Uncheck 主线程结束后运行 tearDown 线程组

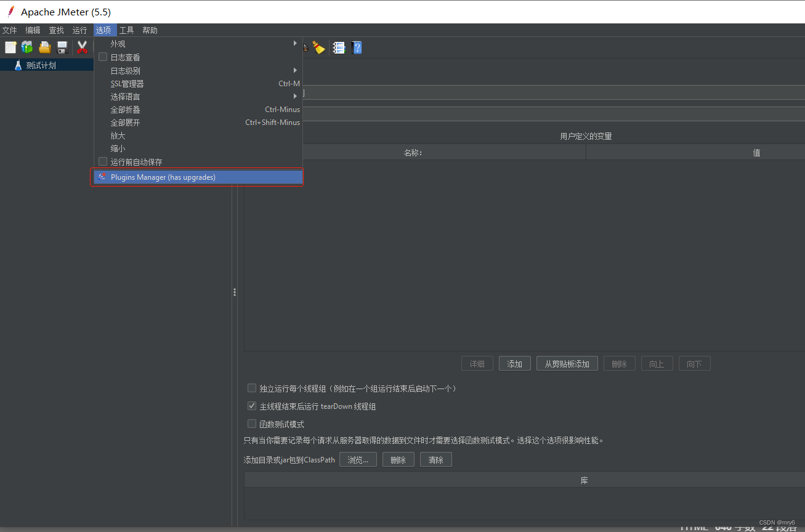[252, 406]
